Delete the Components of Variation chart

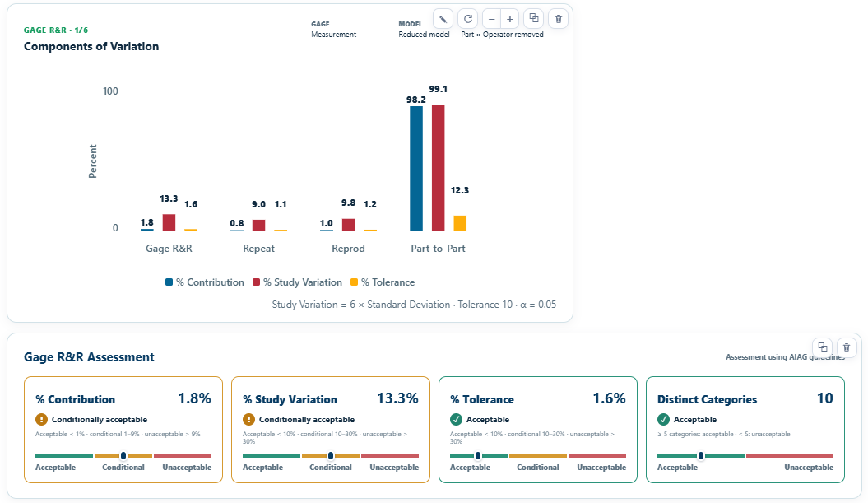point(558,19)
